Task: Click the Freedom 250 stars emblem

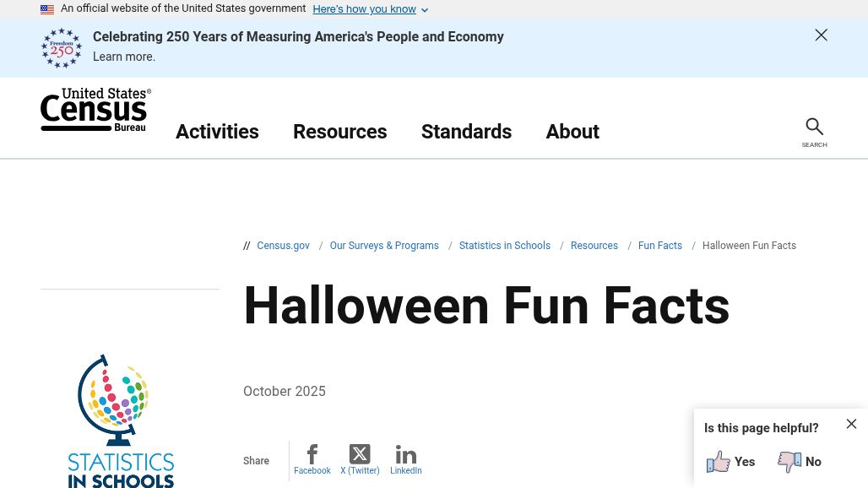Action: pyautogui.click(x=62, y=48)
